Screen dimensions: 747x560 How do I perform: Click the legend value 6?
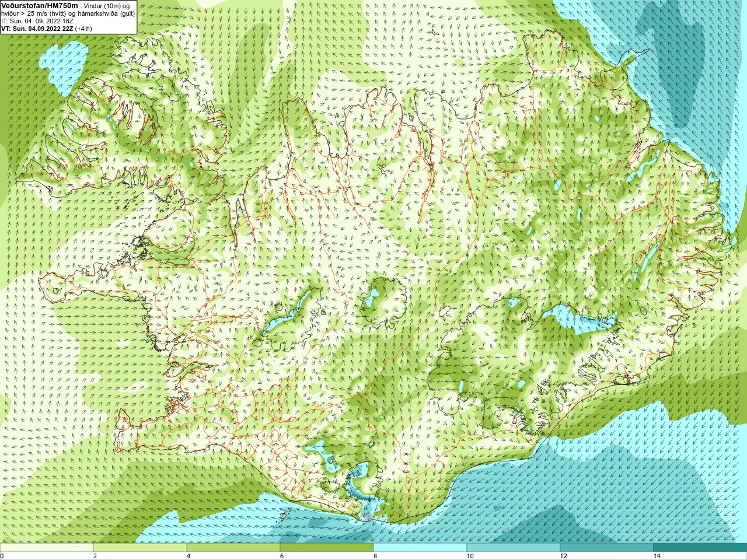282,556
